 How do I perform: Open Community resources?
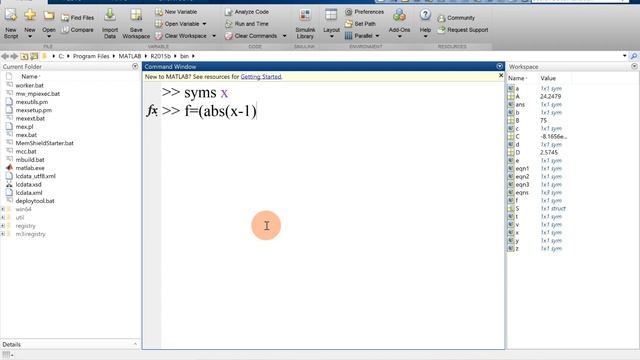[456, 18]
